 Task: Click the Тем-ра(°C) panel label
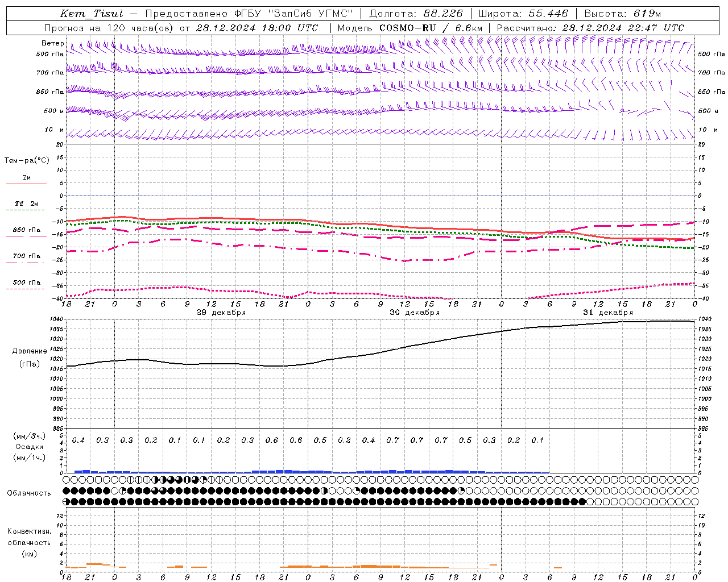coord(27,161)
